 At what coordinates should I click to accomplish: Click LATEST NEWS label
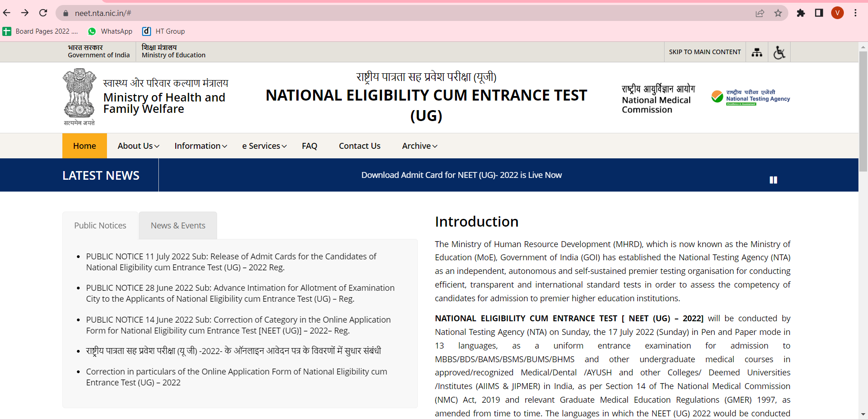(101, 176)
